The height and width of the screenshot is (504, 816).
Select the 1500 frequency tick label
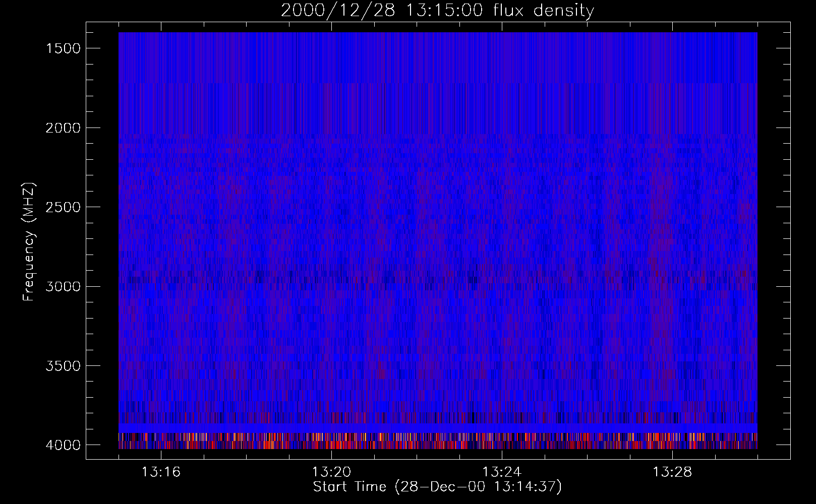point(63,48)
